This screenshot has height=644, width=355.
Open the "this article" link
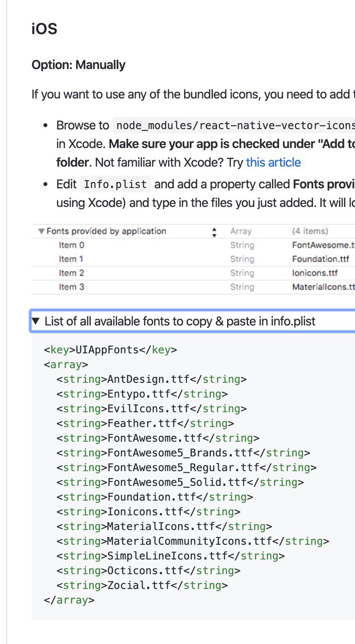(273, 163)
